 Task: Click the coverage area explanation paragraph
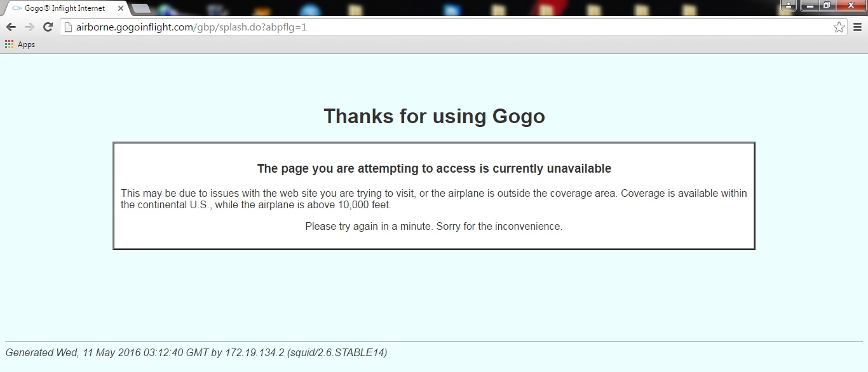(434, 199)
